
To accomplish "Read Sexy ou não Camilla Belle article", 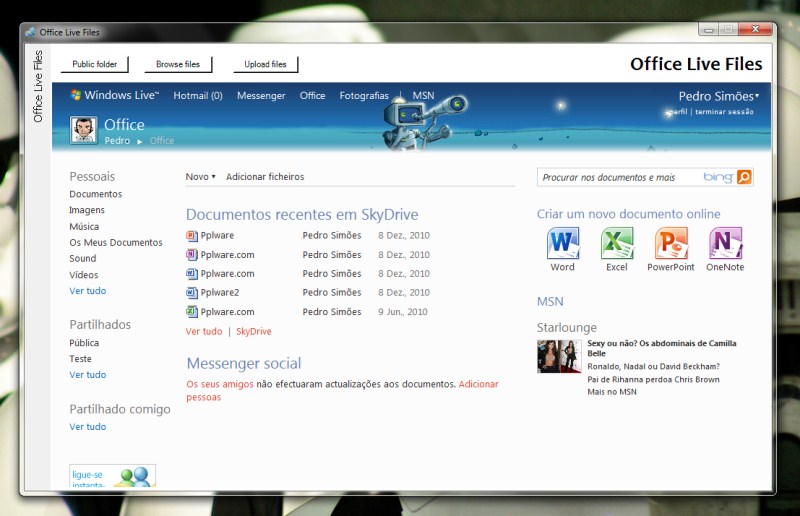I will [662, 348].
